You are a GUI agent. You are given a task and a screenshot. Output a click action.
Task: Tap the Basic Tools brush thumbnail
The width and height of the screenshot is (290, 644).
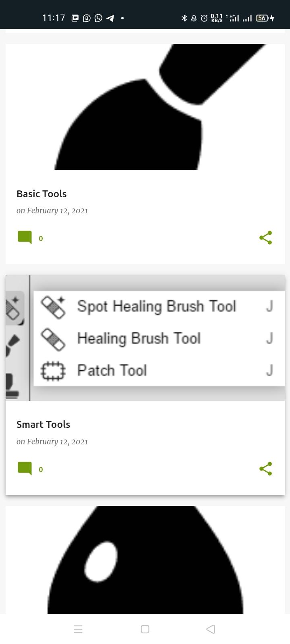tap(145, 107)
